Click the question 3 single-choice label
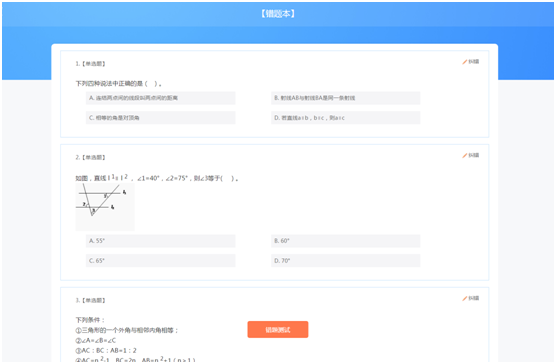The height and width of the screenshot is (364, 556). pyautogui.click(x=90, y=300)
